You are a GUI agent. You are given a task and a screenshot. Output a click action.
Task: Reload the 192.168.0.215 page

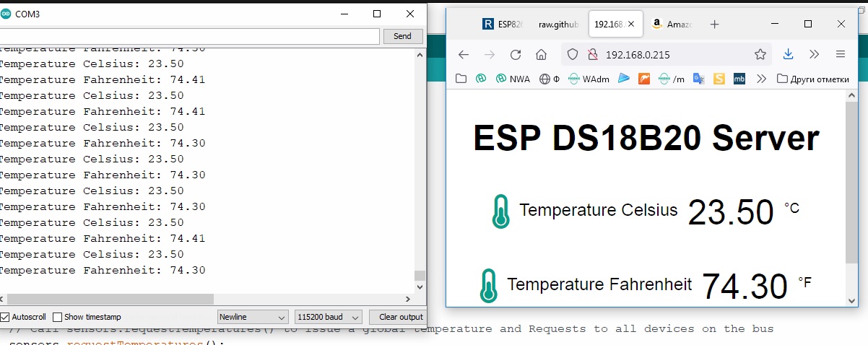[515, 54]
